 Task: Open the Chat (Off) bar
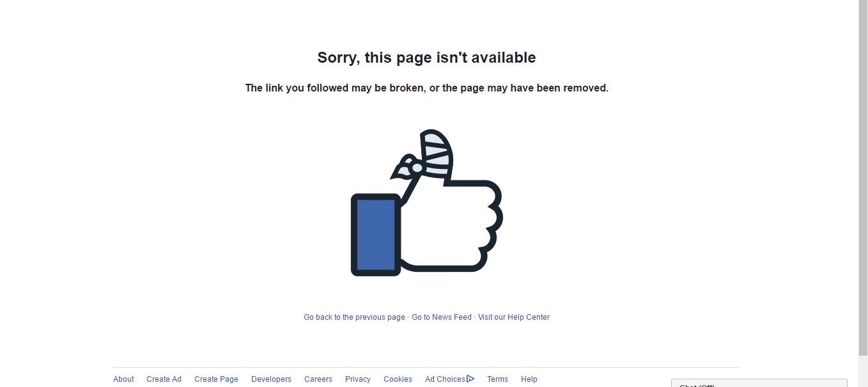[759, 383]
